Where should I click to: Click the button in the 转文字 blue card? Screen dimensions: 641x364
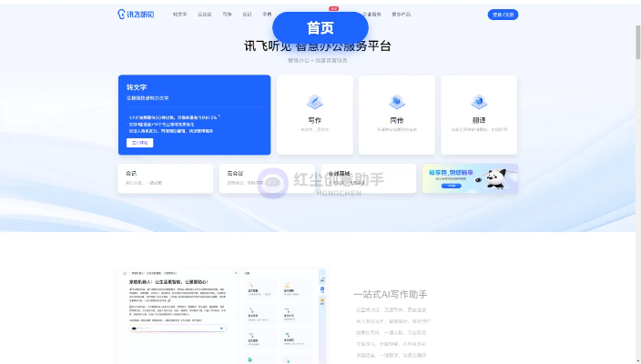pyautogui.click(x=139, y=143)
